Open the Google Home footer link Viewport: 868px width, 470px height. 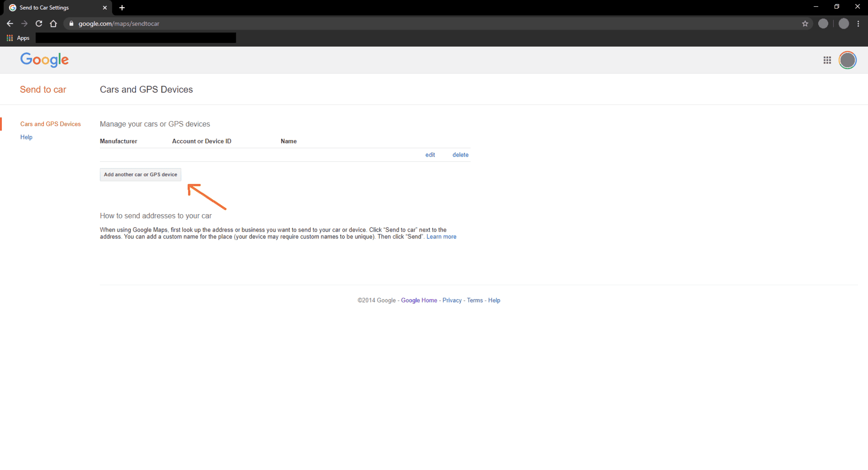coord(419,301)
